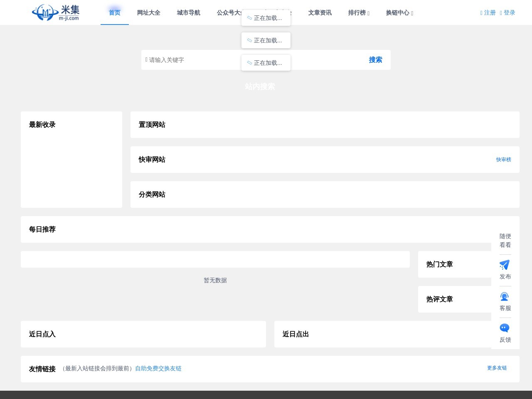Screen dimensions: 532x399
Task: Expand the 换链中心 dropdown menu
Action: [399, 13]
